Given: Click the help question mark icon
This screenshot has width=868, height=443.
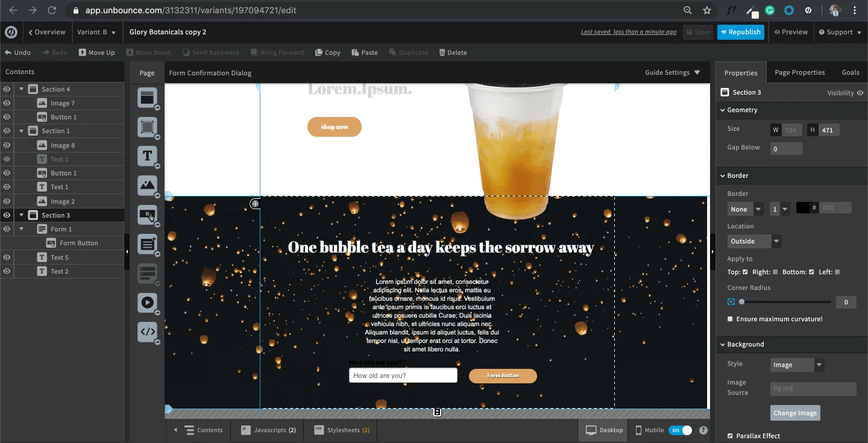Looking at the screenshot, I should coord(703,430).
